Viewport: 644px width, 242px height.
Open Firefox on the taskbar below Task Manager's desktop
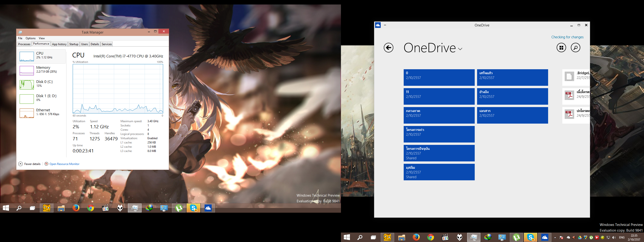(x=76, y=208)
